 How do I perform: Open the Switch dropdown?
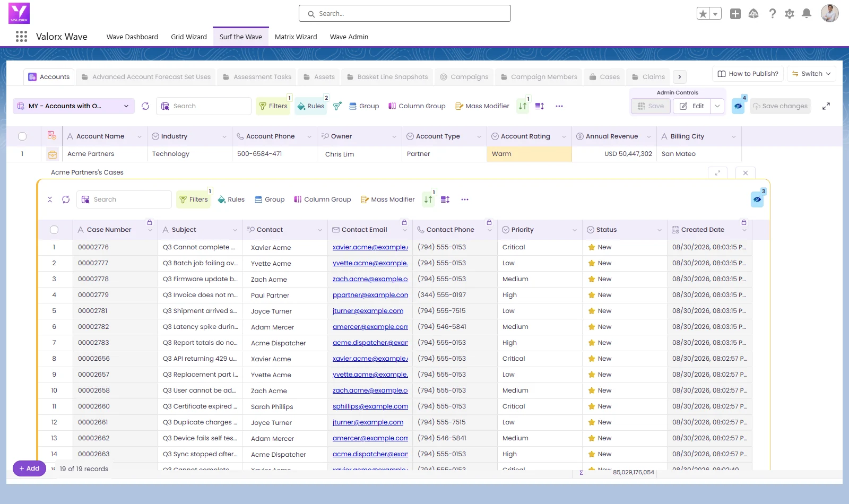pyautogui.click(x=811, y=74)
